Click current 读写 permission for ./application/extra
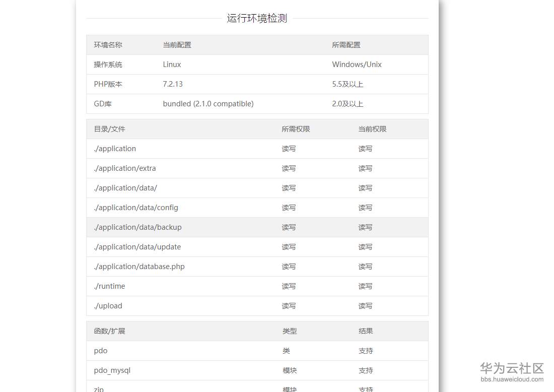The image size is (554, 392). click(365, 168)
